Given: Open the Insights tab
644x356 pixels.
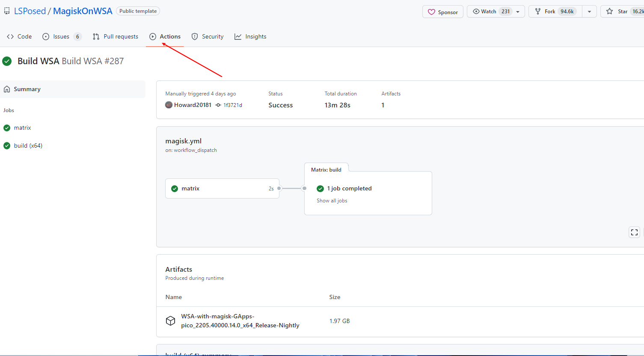Looking at the screenshot, I should coord(250,36).
